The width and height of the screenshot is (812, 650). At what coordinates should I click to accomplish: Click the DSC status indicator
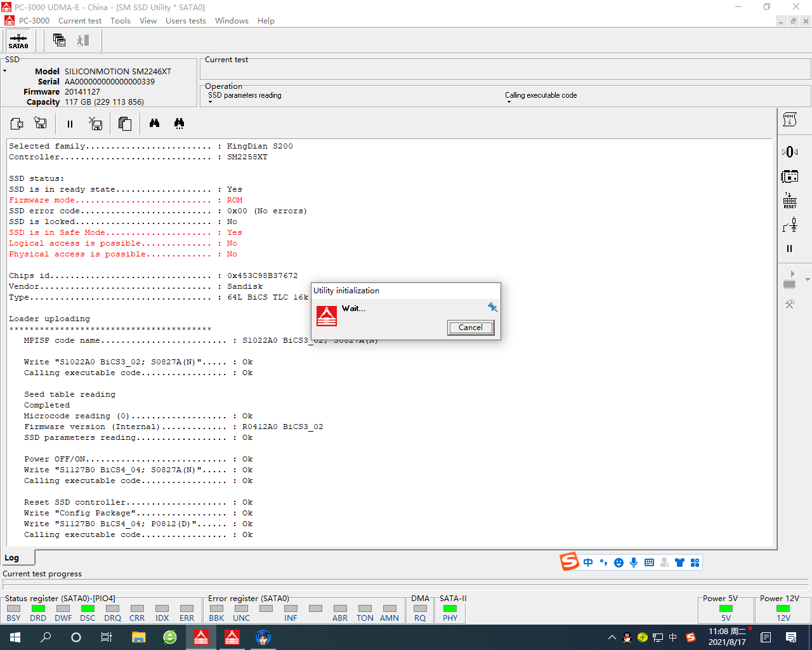tap(88, 608)
